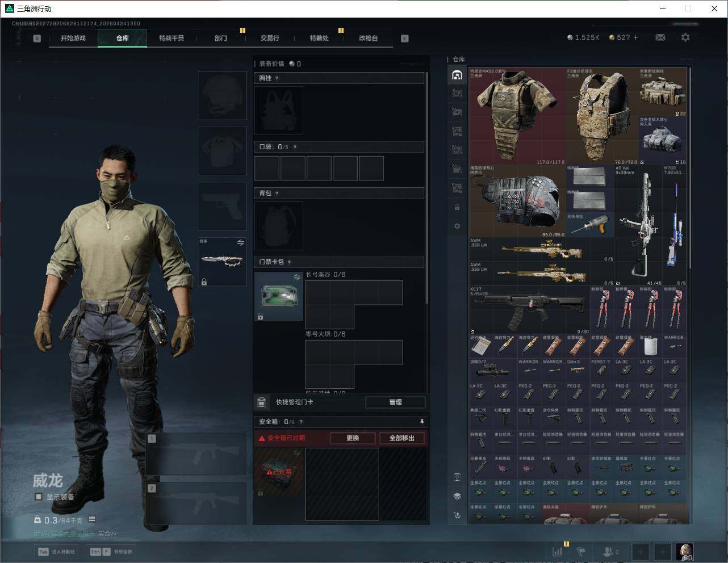
Task: Open the 部门 tab
Action: (221, 38)
